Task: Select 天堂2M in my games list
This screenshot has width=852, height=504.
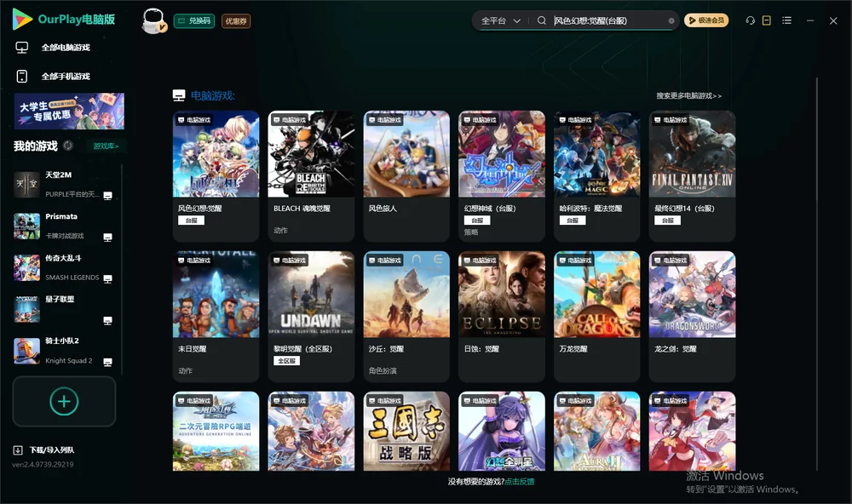Action: click(64, 184)
